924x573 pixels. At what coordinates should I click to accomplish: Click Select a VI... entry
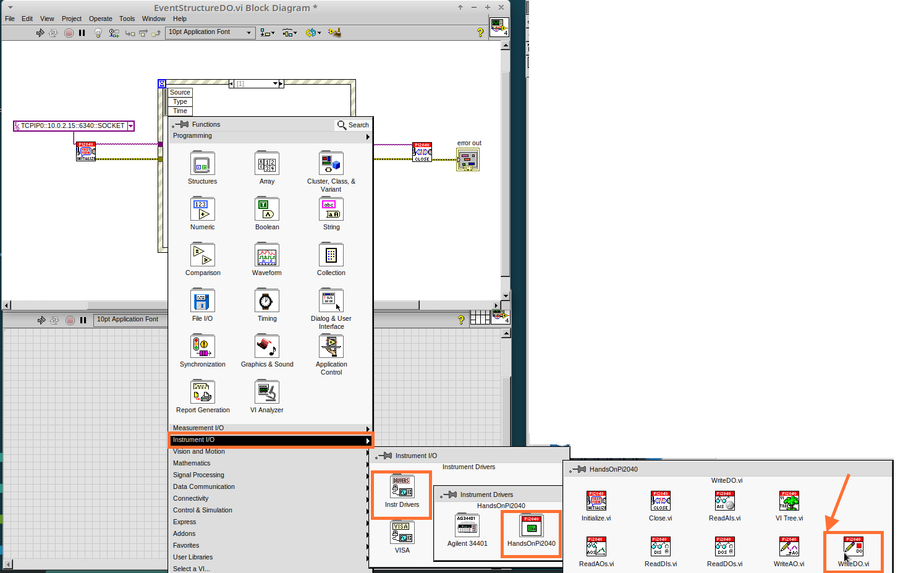270,569
